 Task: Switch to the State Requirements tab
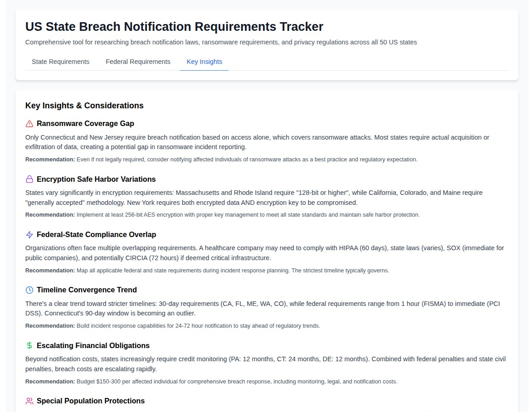(x=60, y=62)
